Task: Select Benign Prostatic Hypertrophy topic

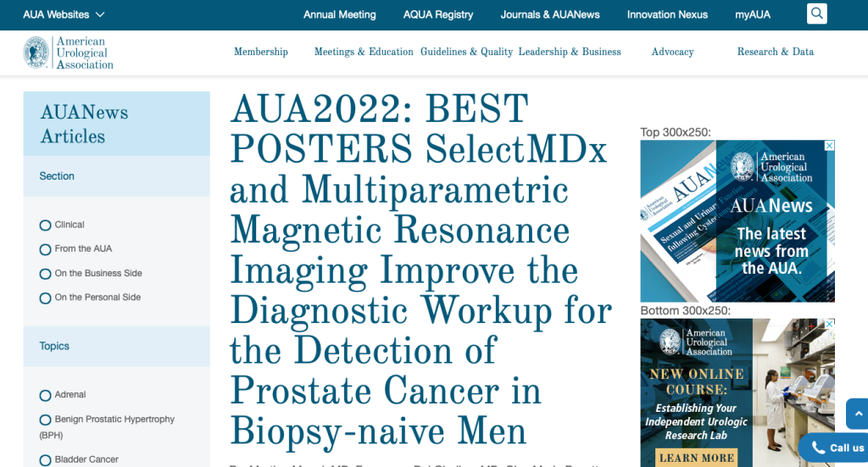Action: pos(46,420)
